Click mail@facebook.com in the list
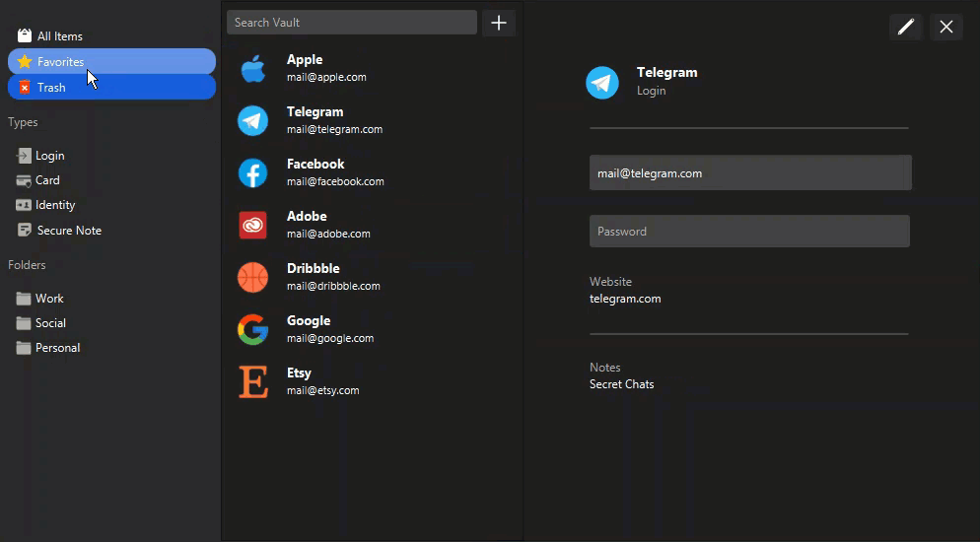Screen dimensions: 980x542 coord(335,181)
